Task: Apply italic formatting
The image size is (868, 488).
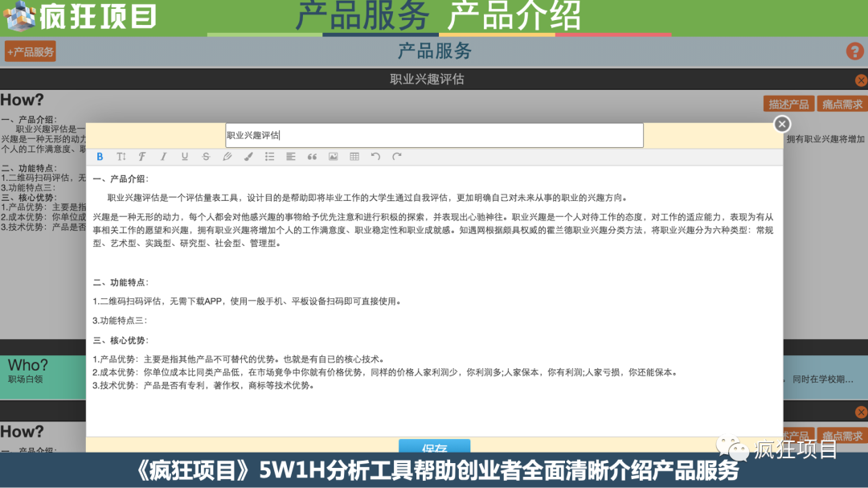Action: (x=163, y=157)
